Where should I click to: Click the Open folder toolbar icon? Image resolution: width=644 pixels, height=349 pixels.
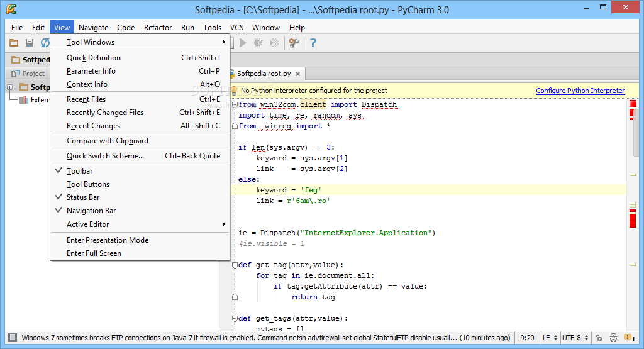pos(14,43)
